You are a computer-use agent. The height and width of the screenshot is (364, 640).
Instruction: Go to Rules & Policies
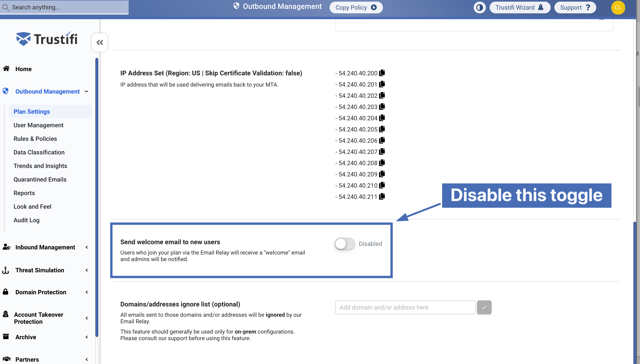point(35,138)
